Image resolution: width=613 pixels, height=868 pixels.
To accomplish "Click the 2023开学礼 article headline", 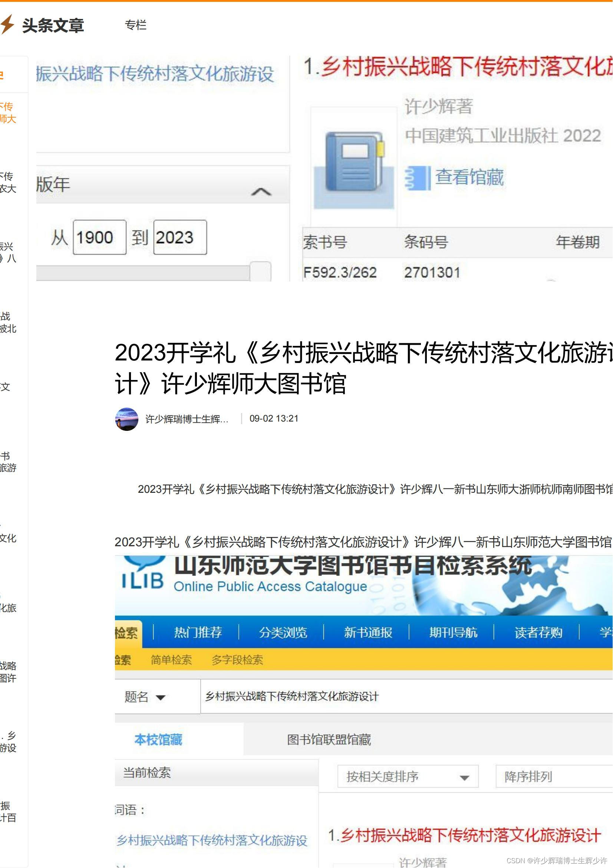I will (364, 368).
